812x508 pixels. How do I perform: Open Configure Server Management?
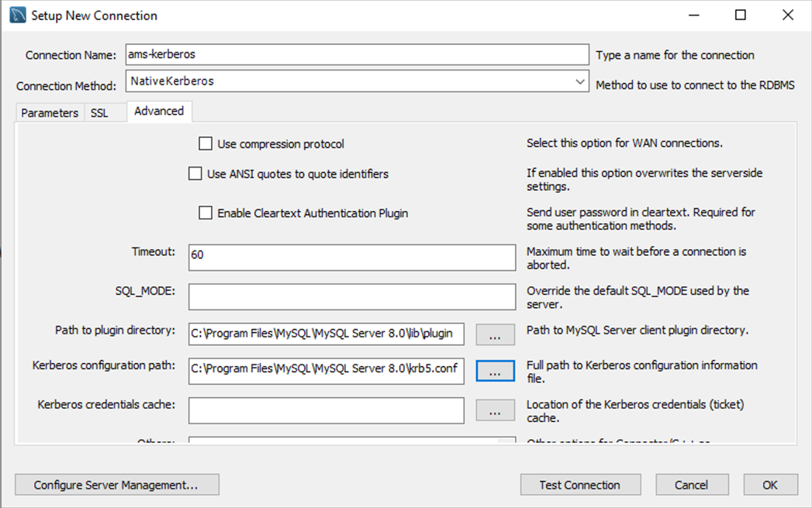[x=116, y=485]
